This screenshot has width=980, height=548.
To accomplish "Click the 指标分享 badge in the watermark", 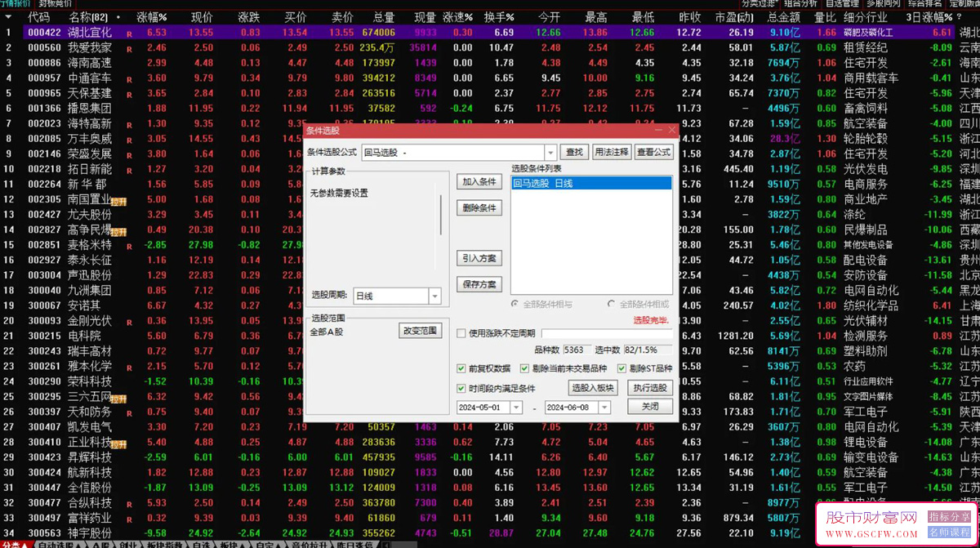I will pos(948,517).
